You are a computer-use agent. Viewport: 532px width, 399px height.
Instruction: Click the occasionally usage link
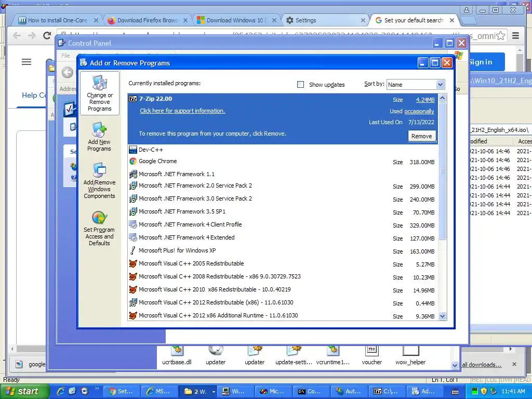[x=419, y=111]
